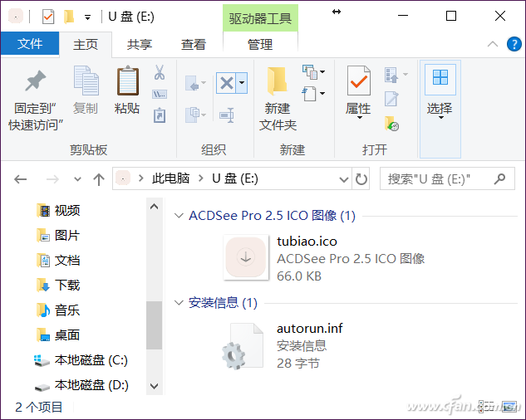Image resolution: width=526 pixels, height=420 pixels.
Task: Click 此电脑 in the address bar
Action: (170, 178)
